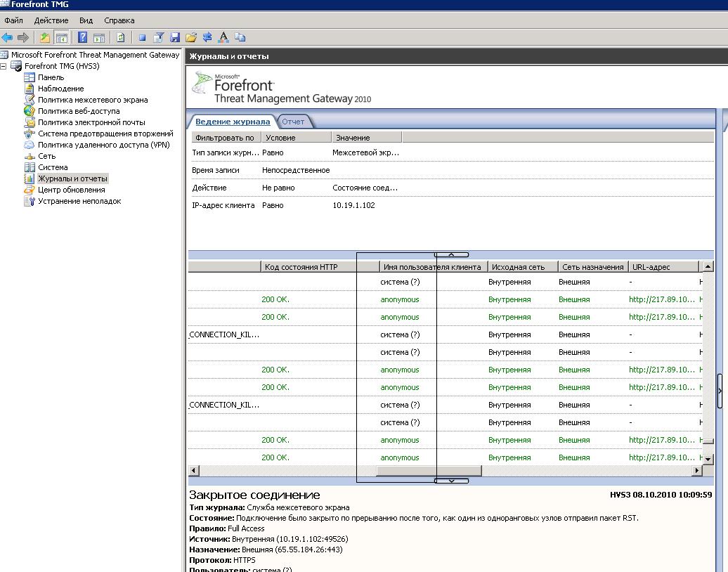Click the log table's horizontal scroll right arrow

(696, 470)
